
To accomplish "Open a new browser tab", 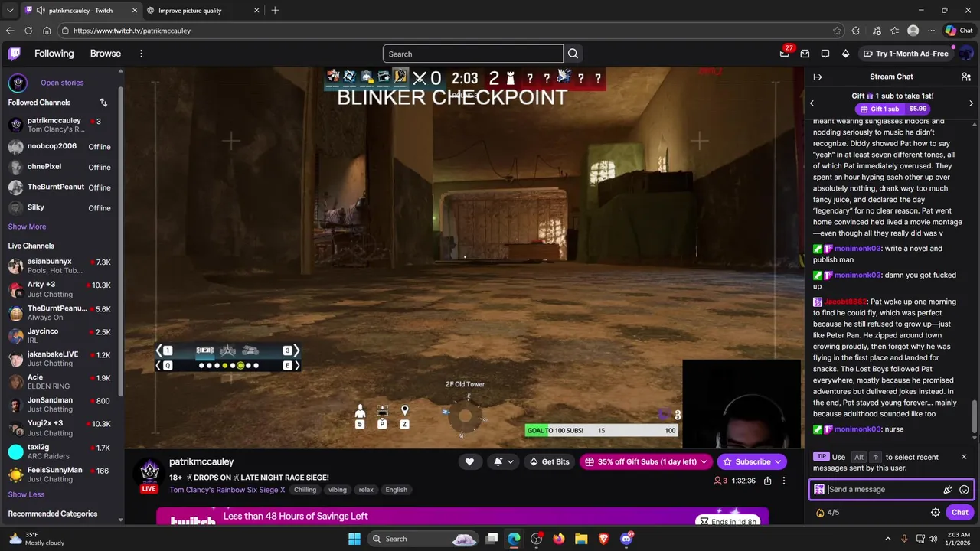I will click(x=275, y=10).
